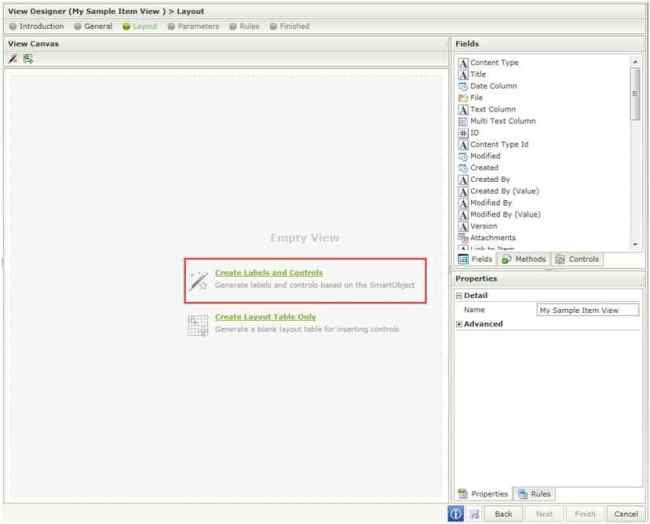This screenshot has width=650, height=524.
Task: Click the auto-generate wand icon in View Canvas toolbar
Action: tap(13, 59)
